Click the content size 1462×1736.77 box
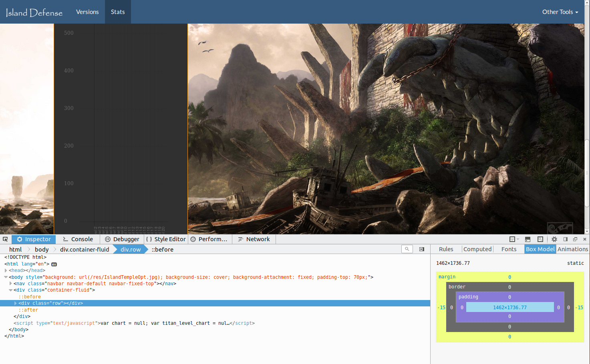The width and height of the screenshot is (590, 364). [510, 307]
